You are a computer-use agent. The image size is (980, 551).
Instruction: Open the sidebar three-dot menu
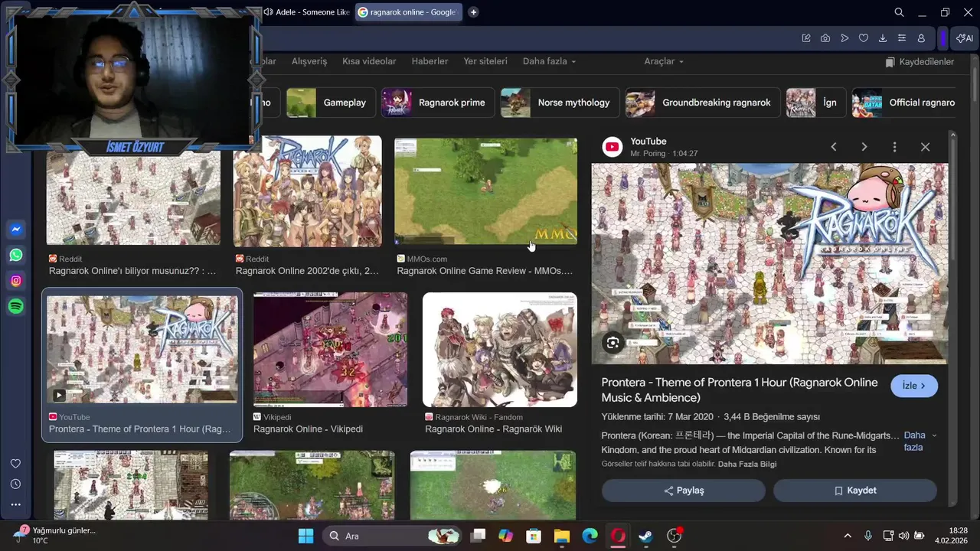coord(15,505)
